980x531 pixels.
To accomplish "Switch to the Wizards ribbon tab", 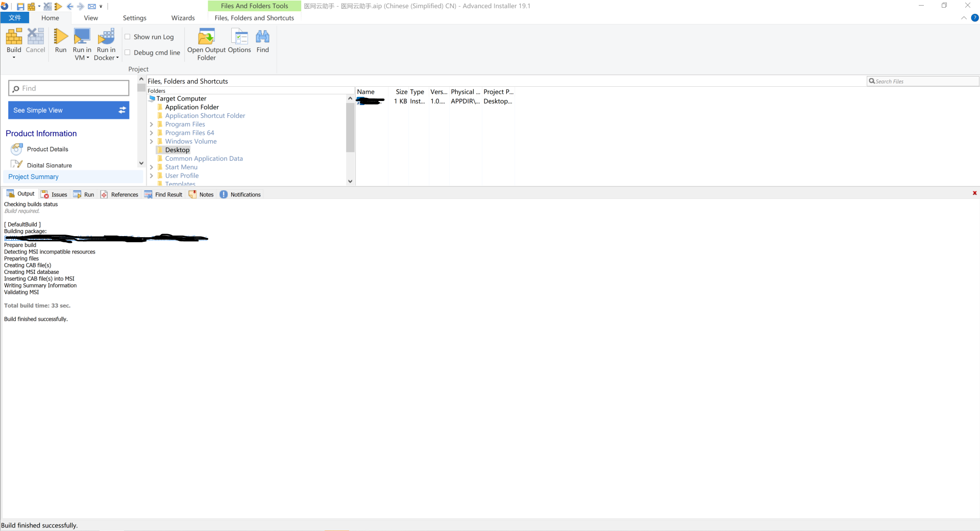I will 183,18.
